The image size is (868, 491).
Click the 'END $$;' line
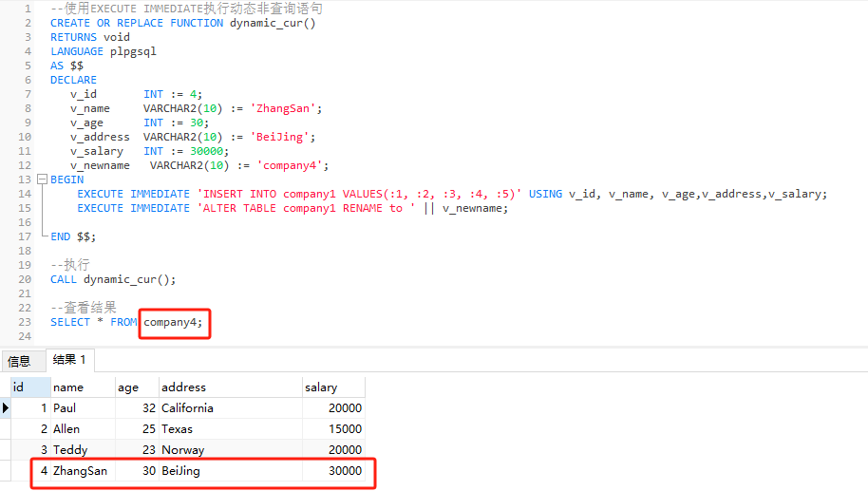(73, 236)
